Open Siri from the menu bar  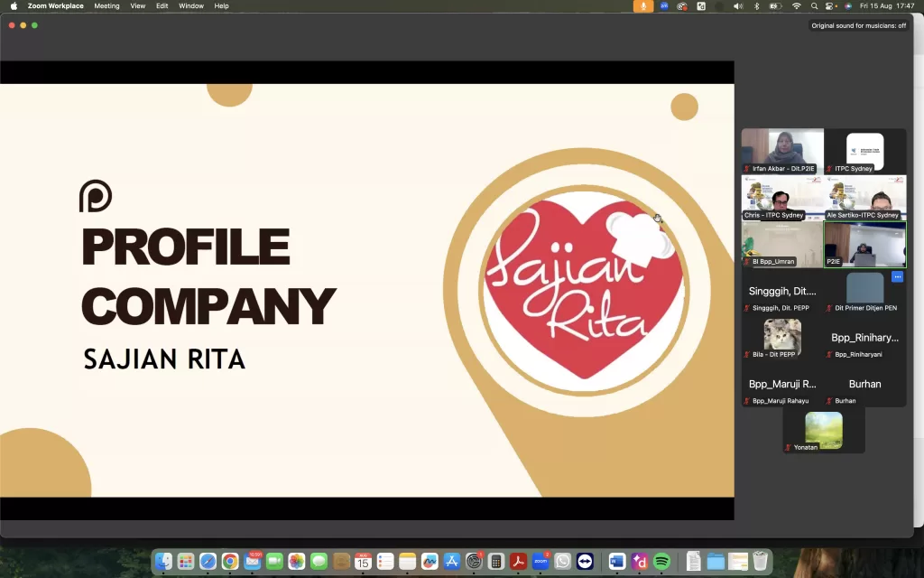847,6
